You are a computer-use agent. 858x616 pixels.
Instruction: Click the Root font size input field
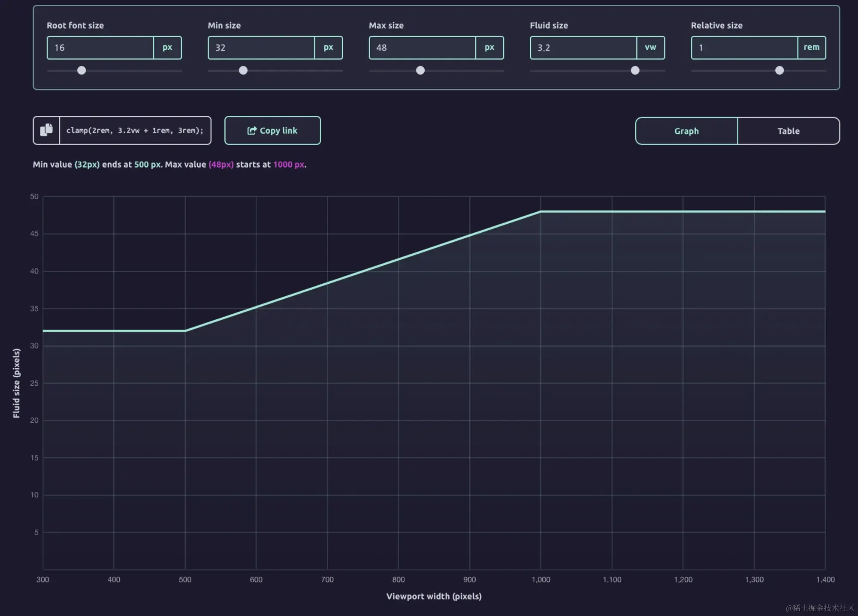(x=100, y=48)
